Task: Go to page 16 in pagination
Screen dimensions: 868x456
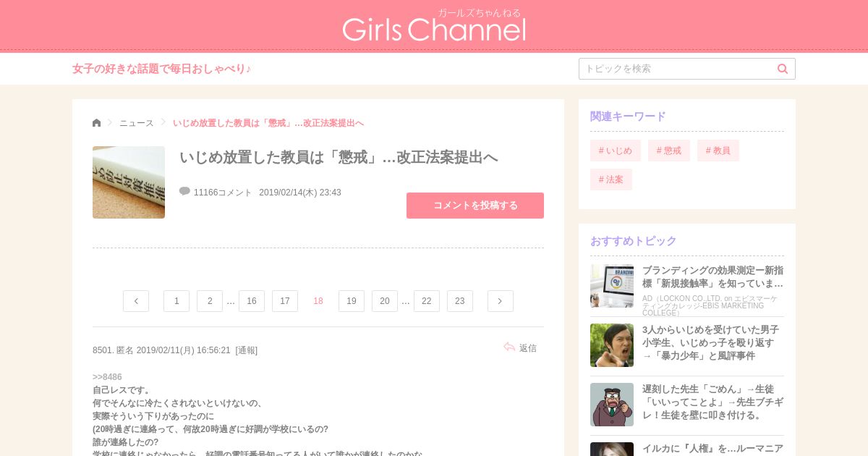Action: 252,301
